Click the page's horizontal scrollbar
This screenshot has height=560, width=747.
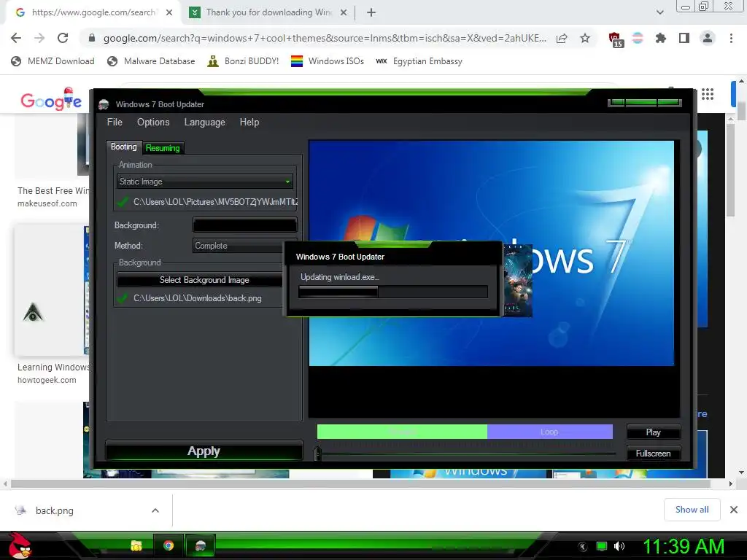(x=360, y=484)
